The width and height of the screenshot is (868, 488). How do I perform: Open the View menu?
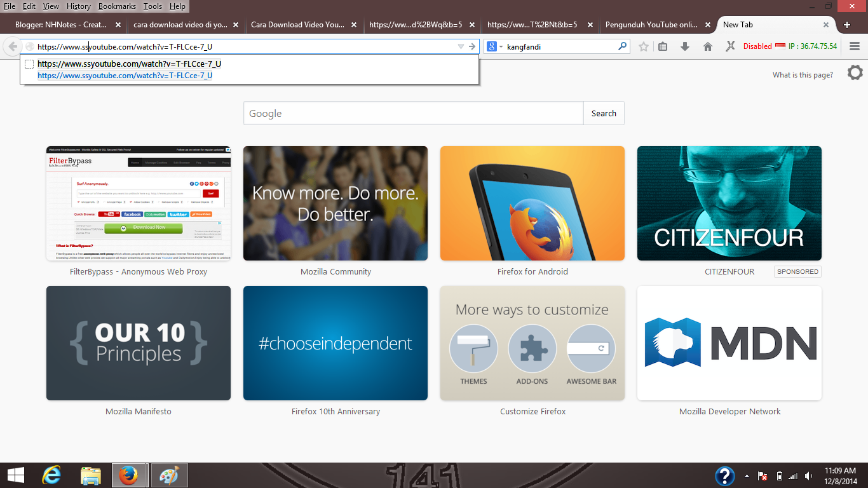click(x=51, y=6)
